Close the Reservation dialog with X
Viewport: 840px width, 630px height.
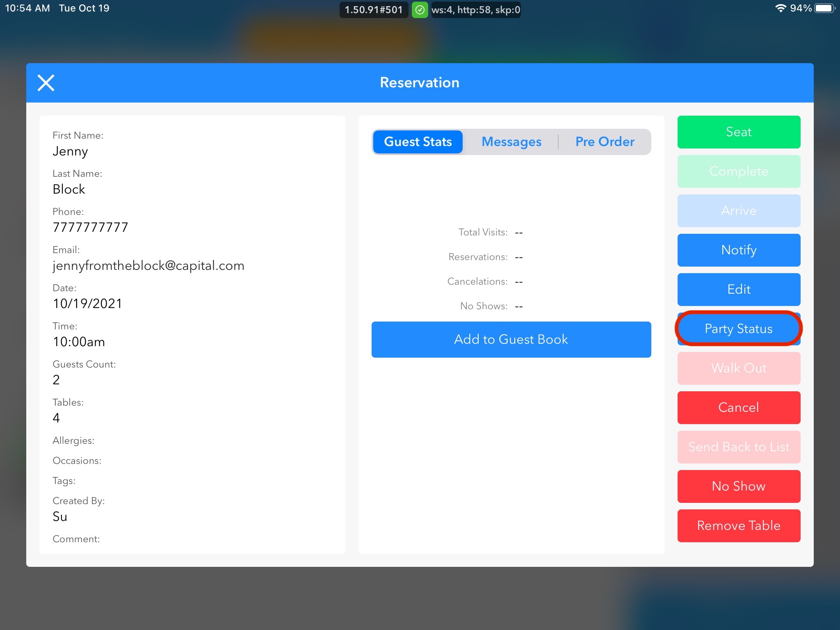pos(46,83)
